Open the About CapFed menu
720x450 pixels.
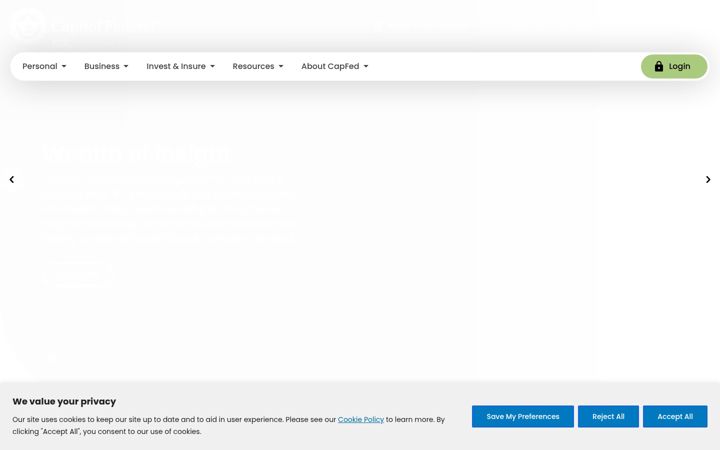pyautogui.click(x=335, y=66)
